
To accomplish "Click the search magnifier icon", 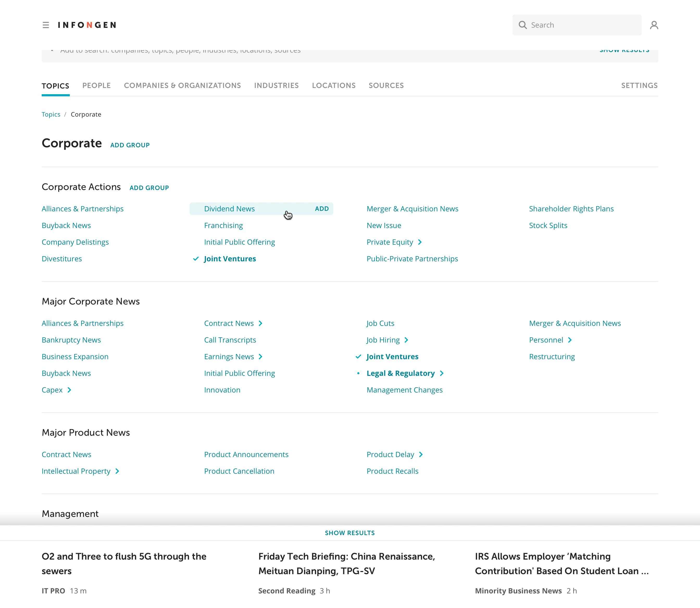I will click(523, 25).
